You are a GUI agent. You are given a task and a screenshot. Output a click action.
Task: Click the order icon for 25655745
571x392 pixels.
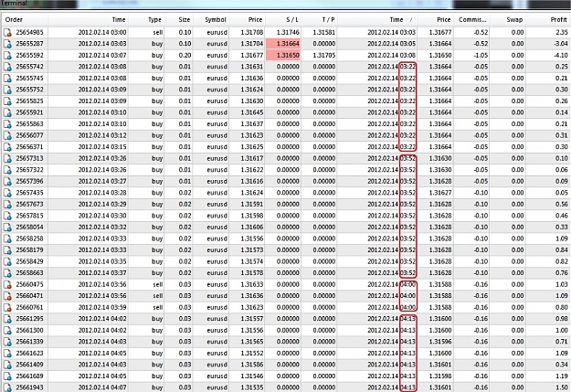[7, 79]
